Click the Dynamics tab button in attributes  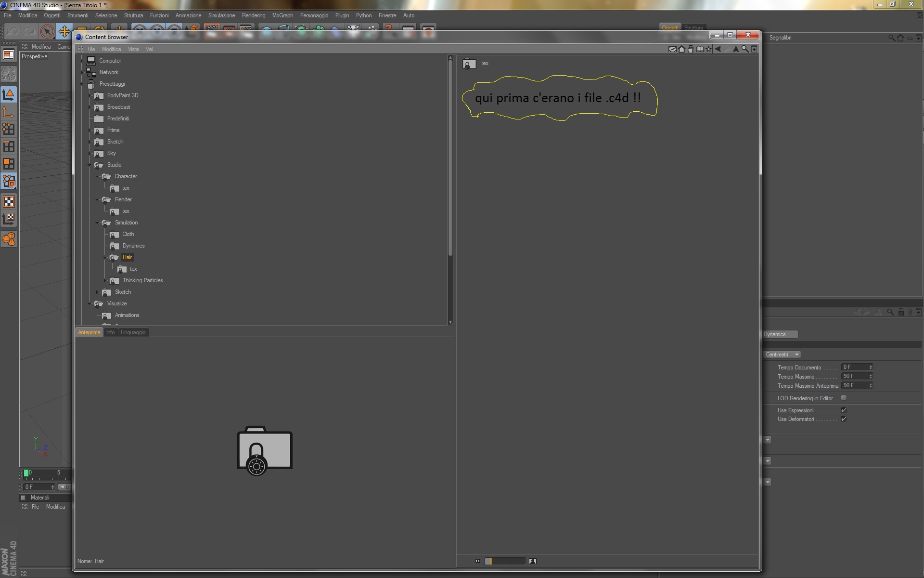[x=780, y=334]
